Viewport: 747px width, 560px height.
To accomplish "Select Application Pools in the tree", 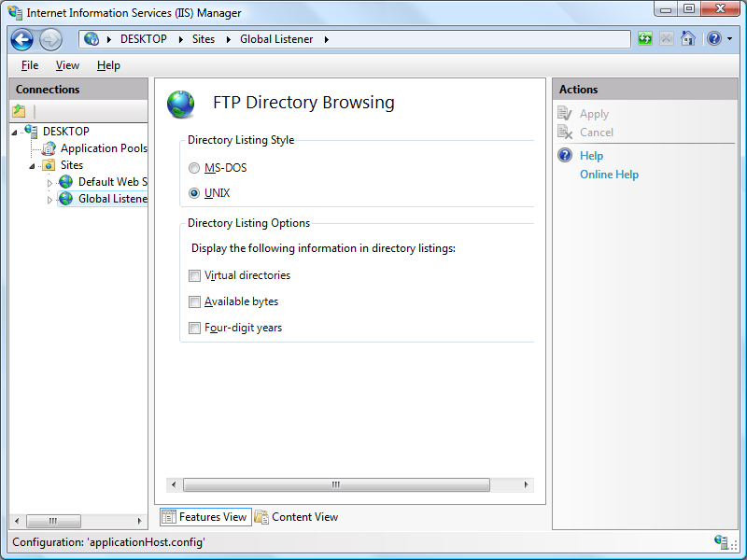I will [x=104, y=148].
